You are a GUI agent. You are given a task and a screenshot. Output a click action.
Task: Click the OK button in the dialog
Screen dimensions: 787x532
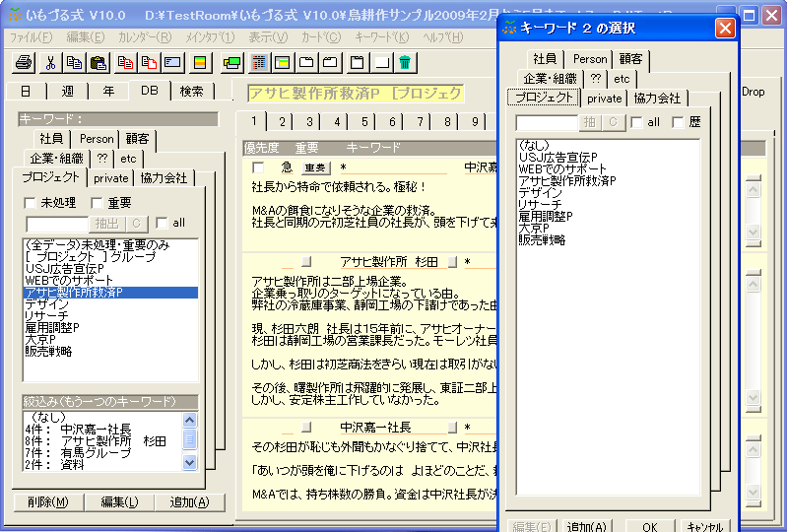(x=649, y=526)
